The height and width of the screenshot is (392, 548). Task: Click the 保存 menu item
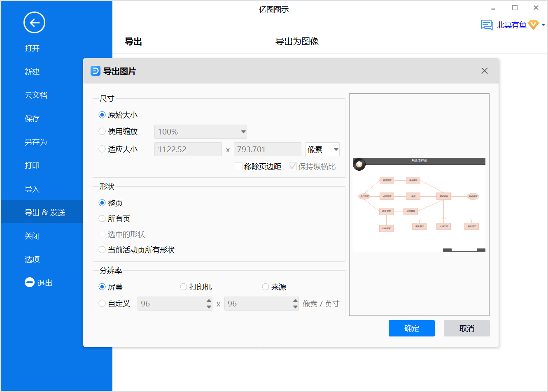point(32,118)
